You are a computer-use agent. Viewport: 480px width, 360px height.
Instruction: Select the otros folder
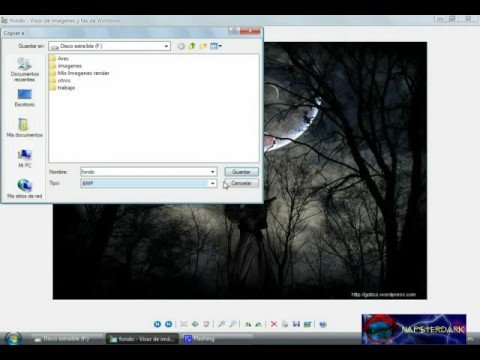click(x=60, y=80)
